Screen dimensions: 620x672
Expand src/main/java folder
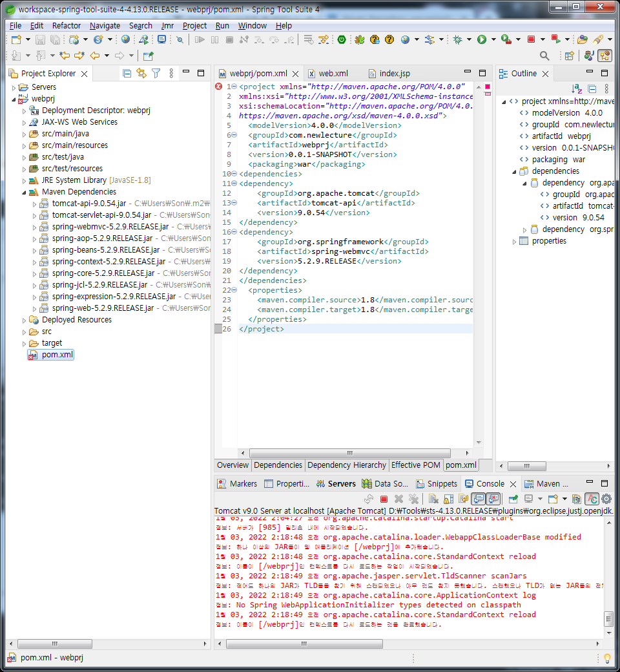click(24, 134)
